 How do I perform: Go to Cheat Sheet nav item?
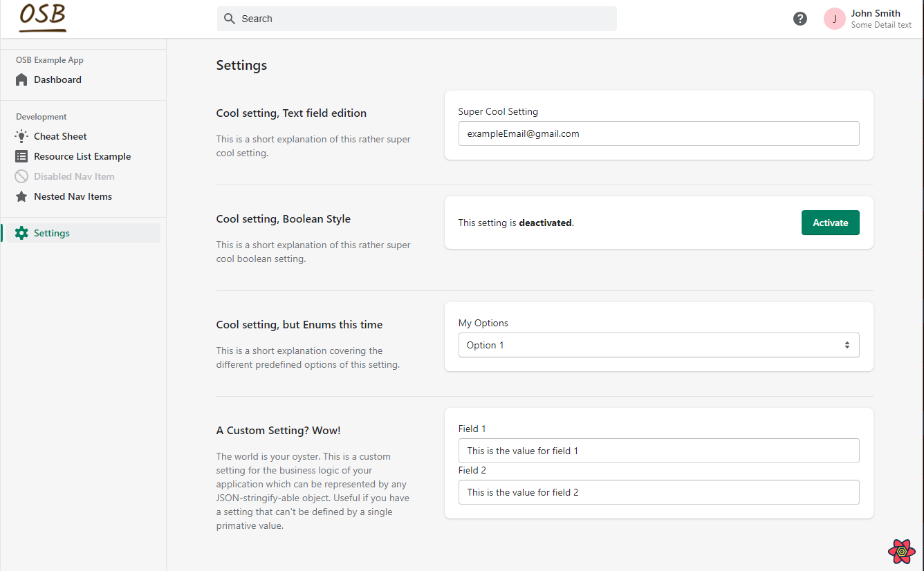click(83, 136)
